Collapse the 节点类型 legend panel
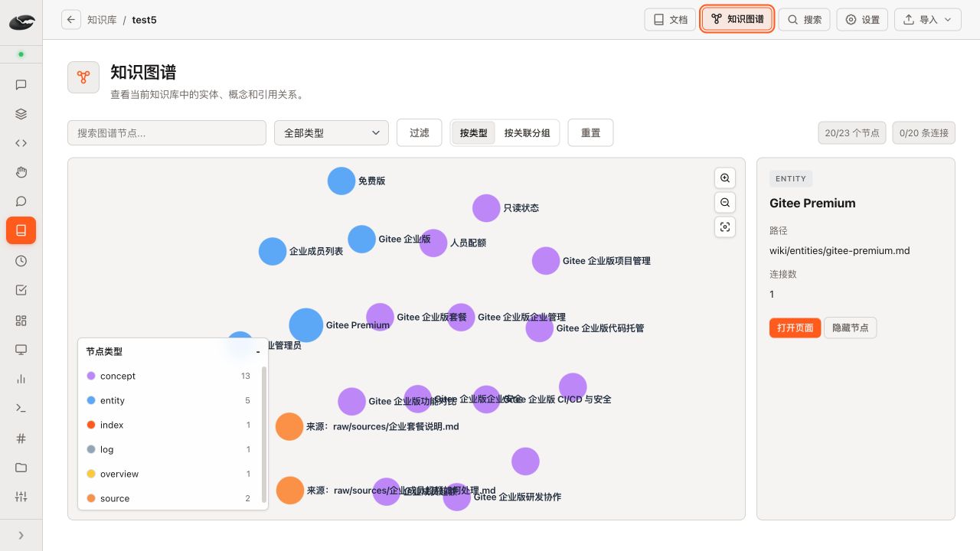Image resolution: width=980 pixels, height=551 pixels. coord(258,352)
